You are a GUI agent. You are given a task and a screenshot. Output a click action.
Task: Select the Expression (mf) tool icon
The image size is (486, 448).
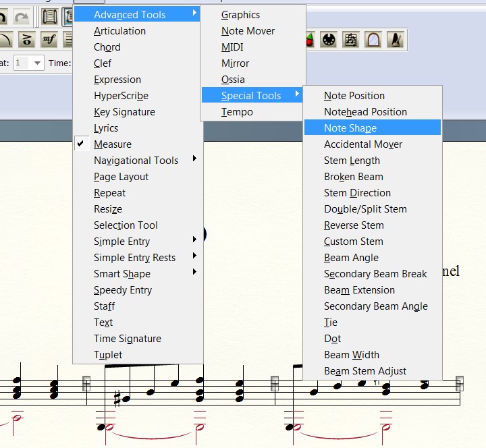point(49,39)
